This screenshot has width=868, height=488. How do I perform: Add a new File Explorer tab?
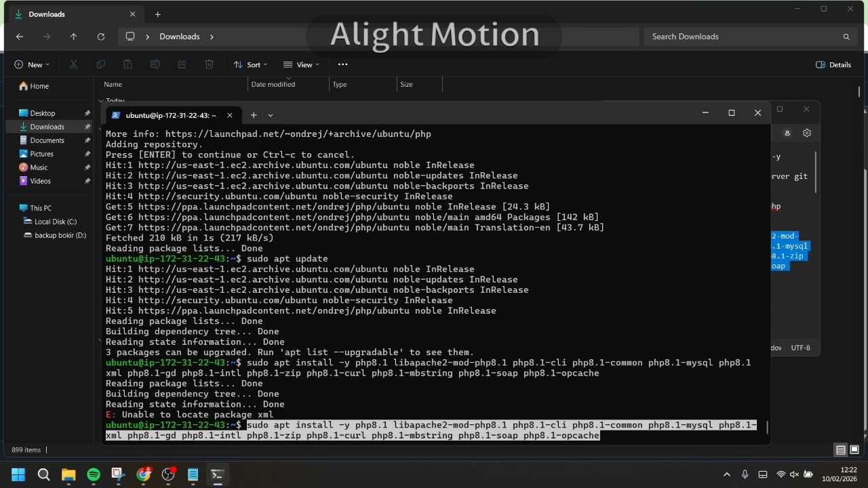157,14
